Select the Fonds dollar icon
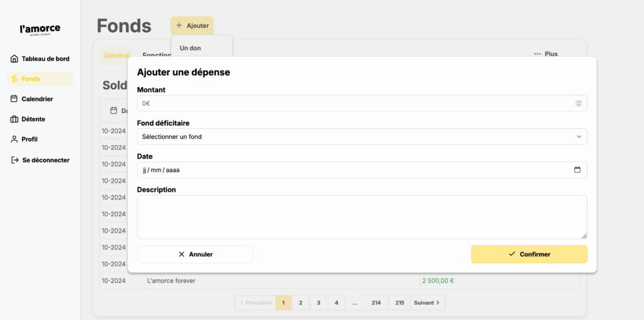The height and width of the screenshot is (320, 644). 14,79
